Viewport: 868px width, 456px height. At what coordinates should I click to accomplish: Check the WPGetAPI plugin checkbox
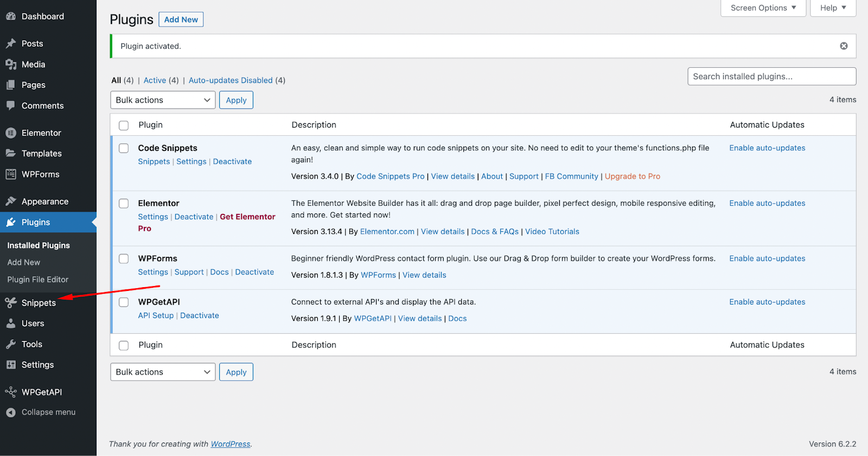click(x=124, y=302)
